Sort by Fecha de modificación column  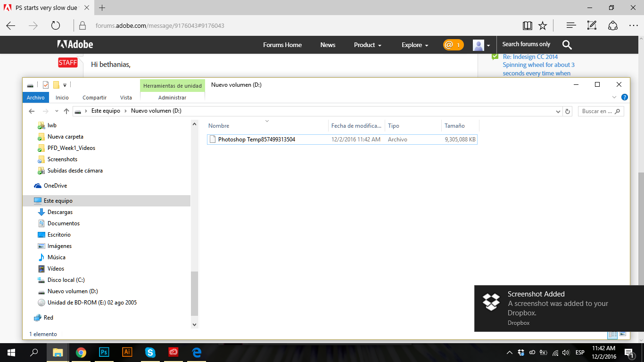click(356, 126)
